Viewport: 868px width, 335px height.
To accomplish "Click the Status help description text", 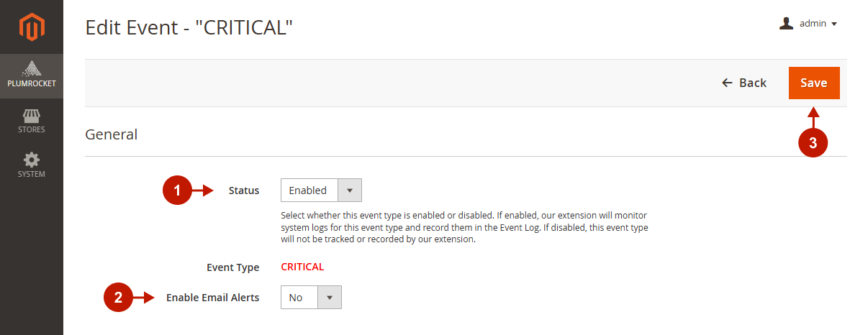I will click(464, 227).
